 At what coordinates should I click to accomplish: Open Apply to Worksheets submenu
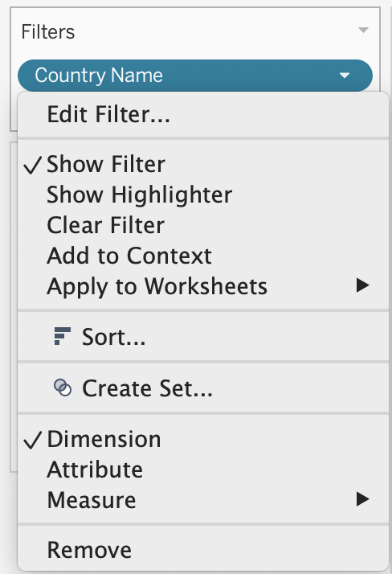point(203,286)
